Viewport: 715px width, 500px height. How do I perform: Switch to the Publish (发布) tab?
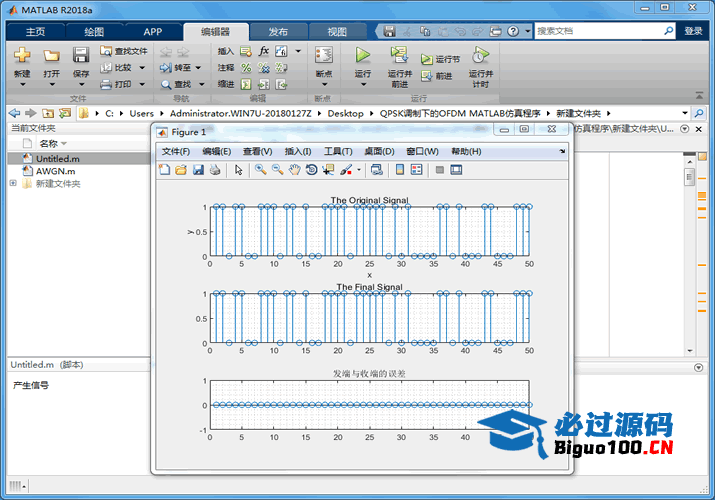click(278, 32)
